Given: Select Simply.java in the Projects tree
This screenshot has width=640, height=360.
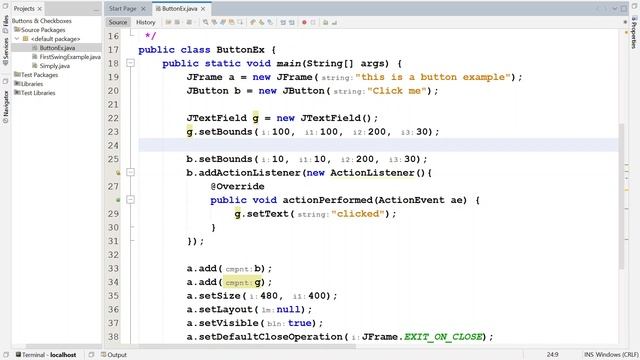Looking at the screenshot, I should [55, 66].
